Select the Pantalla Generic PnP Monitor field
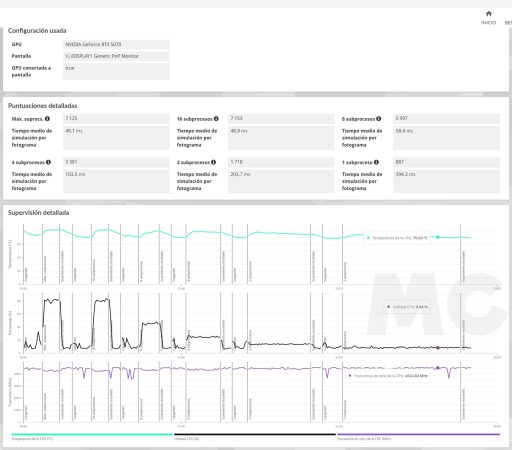 coord(116,56)
